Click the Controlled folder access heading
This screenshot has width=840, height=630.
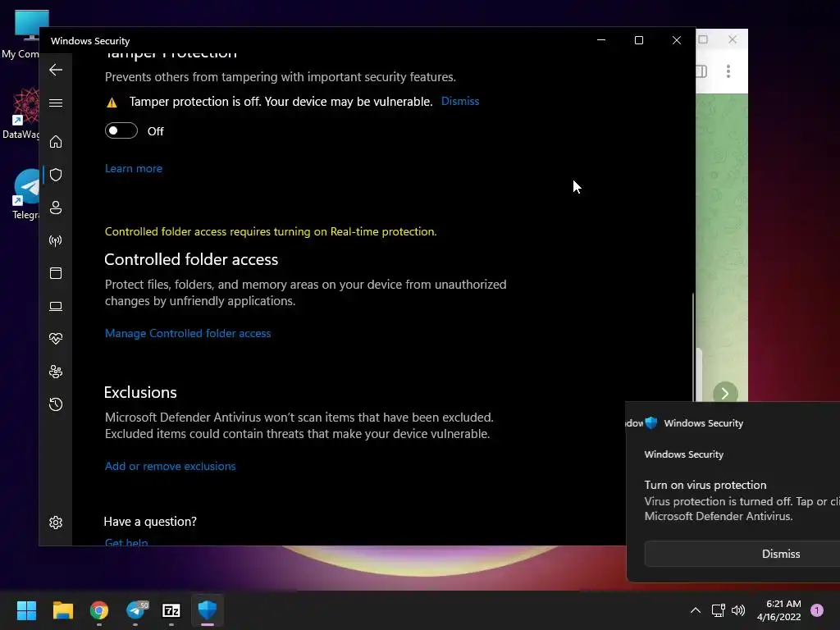[191, 259]
